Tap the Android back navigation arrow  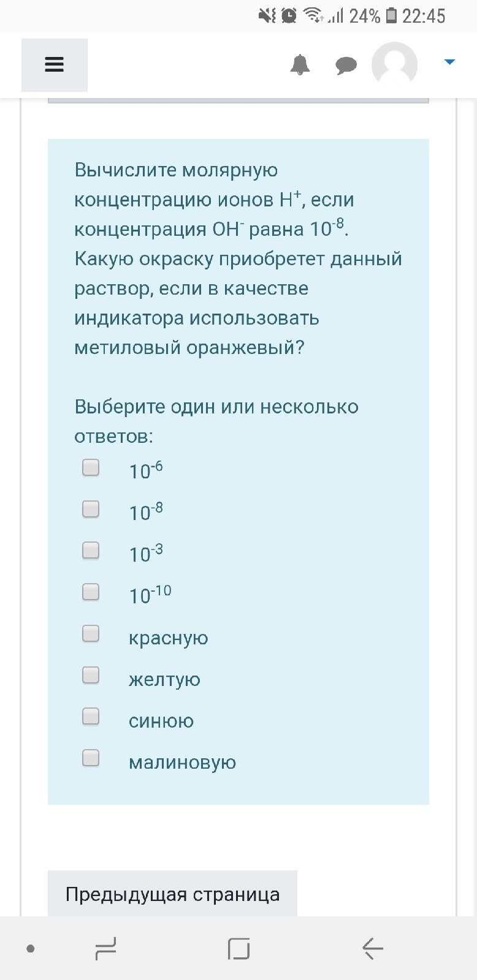coord(371,949)
